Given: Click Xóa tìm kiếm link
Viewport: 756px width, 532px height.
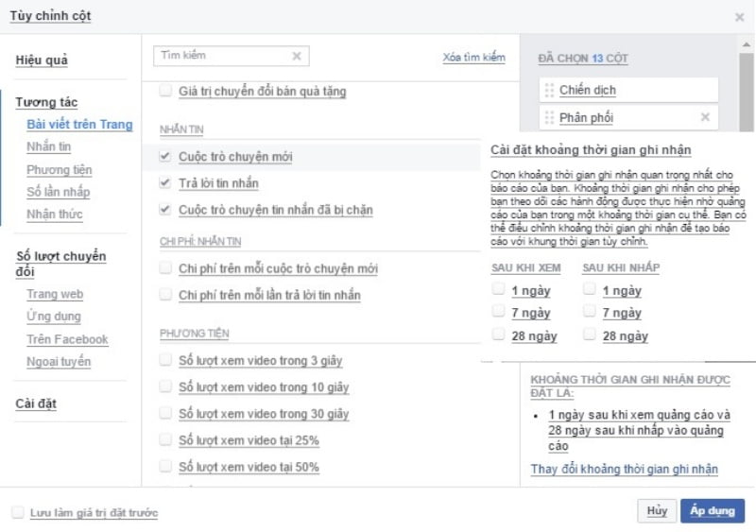Looking at the screenshot, I should point(473,58).
